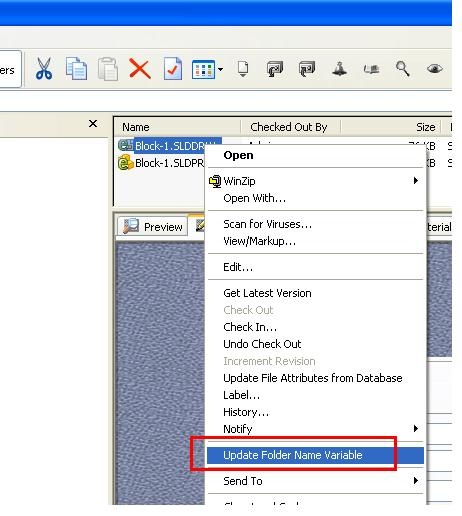462x516 pixels.
Task: Sort by Checked Out By column header
Action: tap(291, 127)
